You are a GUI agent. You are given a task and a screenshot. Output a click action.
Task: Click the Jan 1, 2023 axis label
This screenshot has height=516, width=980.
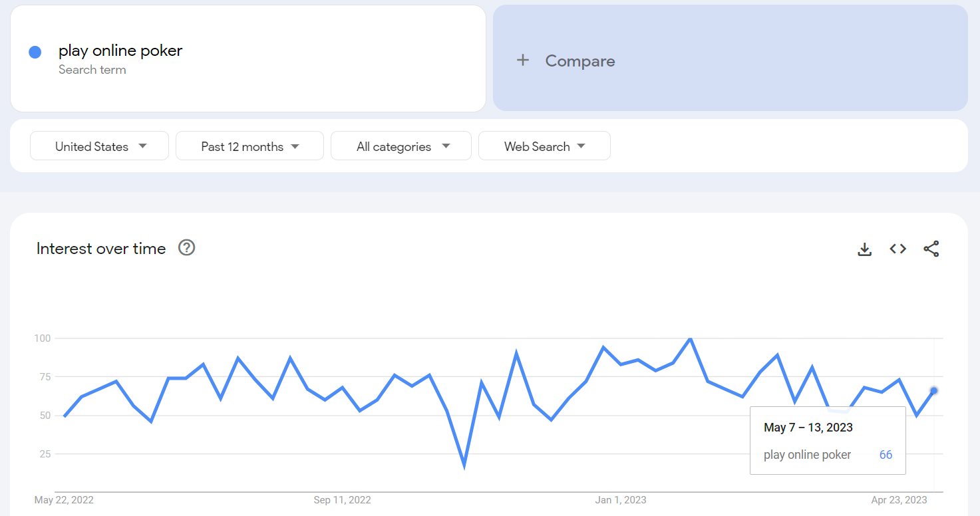click(621, 500)
